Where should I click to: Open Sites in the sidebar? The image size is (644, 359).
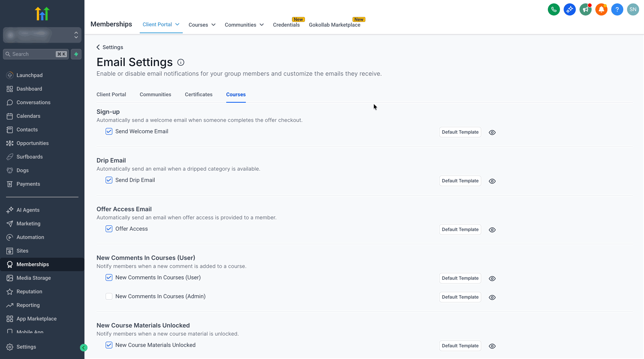[42, 251]
